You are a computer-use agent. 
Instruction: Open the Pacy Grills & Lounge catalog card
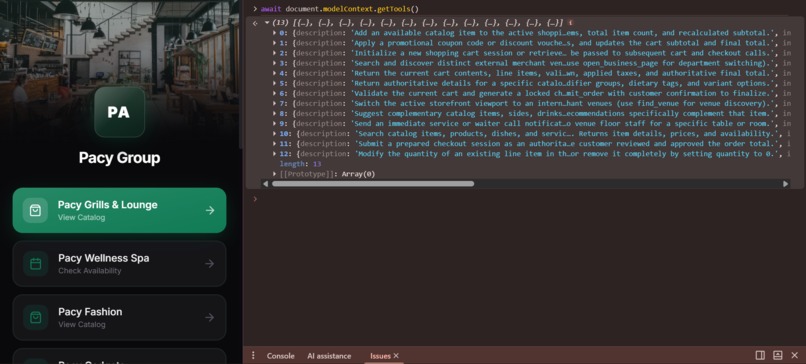pos(119,210)
